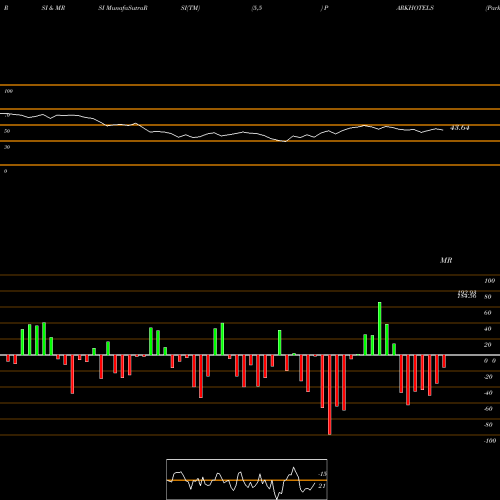
Task: Click the ARKHOTELS symbol text in header
Action: [415, 8]
